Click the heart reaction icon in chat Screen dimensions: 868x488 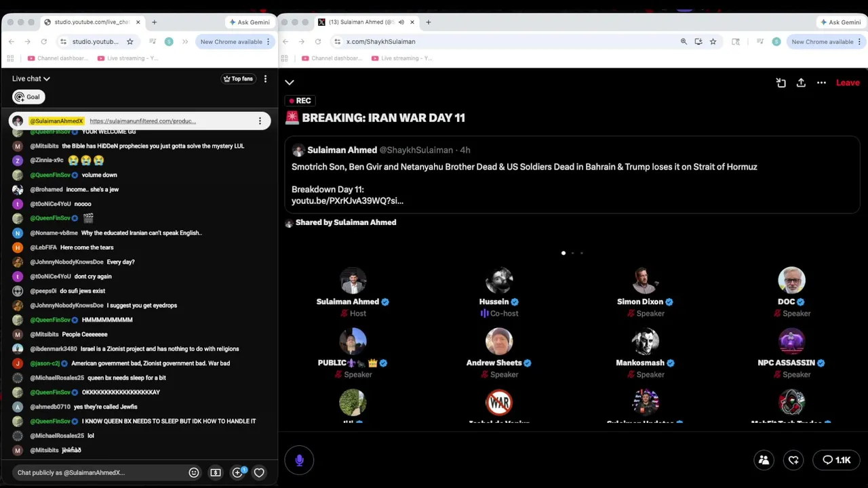pos(259,472)
